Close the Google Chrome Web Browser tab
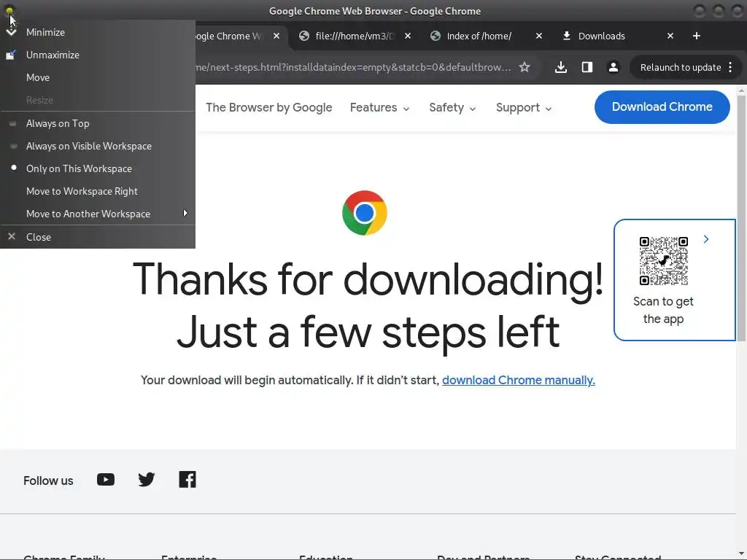747x560 pixels. [x=276, y=36]
